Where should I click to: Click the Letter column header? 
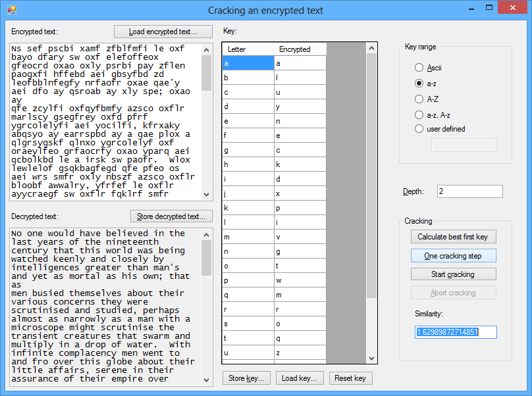tap(248, 49)
